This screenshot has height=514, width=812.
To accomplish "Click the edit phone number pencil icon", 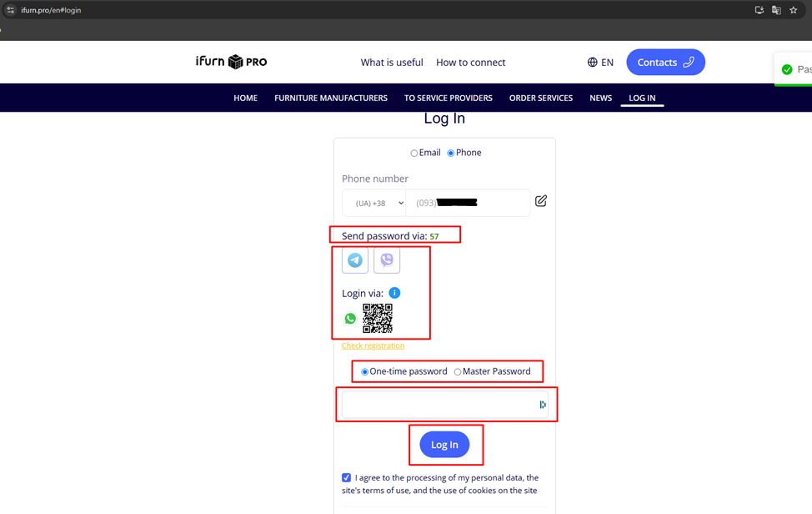I will [541, 201].
